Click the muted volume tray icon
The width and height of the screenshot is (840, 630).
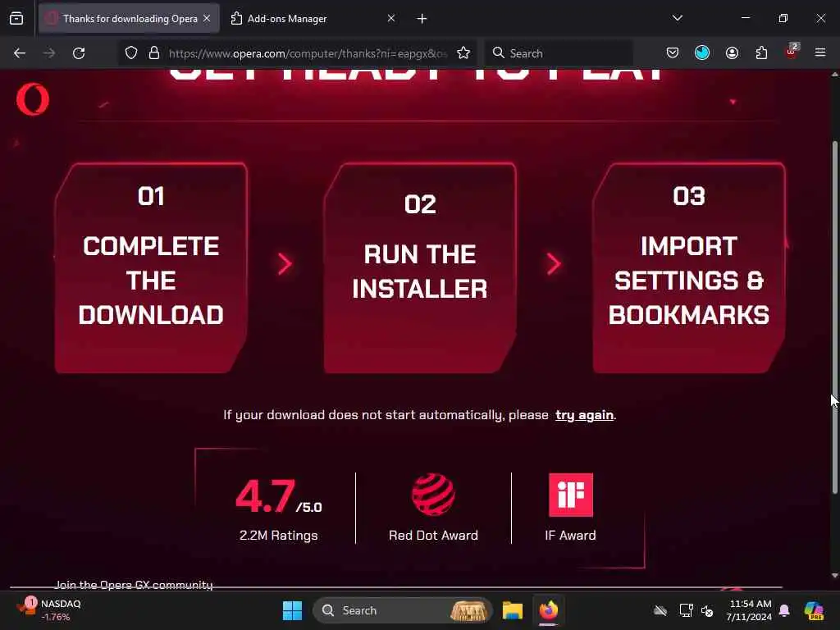point(707,610)
